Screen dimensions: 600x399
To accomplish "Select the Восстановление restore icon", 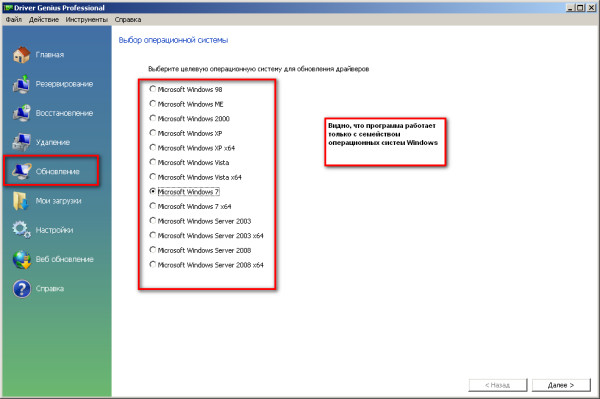I will click(21, 113).
